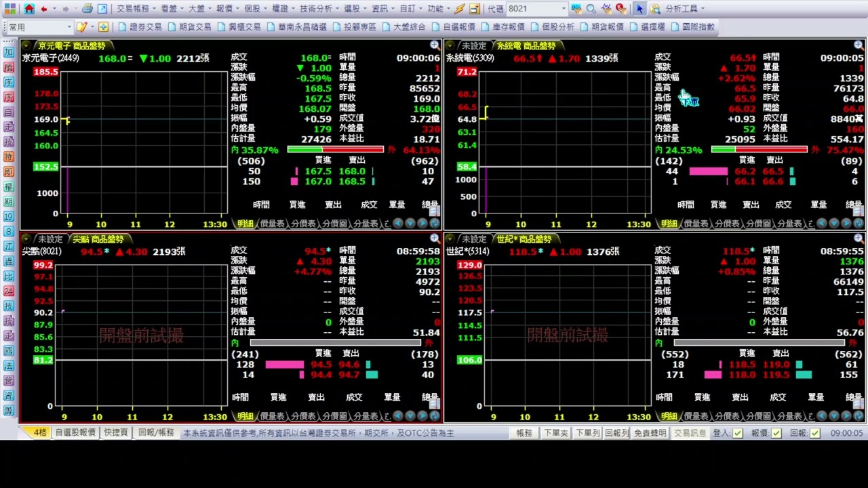The image size is (868, 488).
Task: Expand the 京元電子 panel menu arrow
Action: tap(26, 46)
